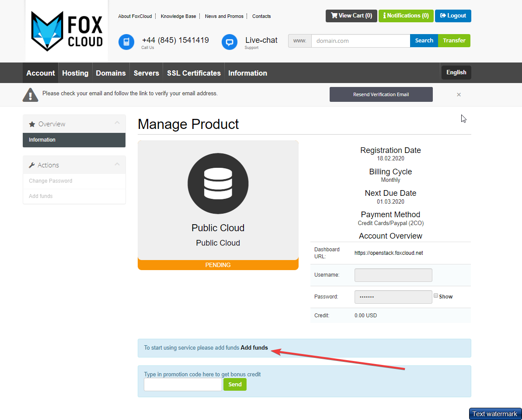Dismiss the email verification notice

pyautogui.click(x=459, y=94)
